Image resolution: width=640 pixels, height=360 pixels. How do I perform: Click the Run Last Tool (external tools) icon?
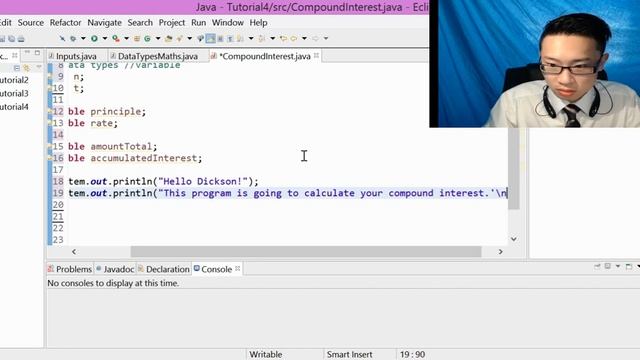coord(116,38)
